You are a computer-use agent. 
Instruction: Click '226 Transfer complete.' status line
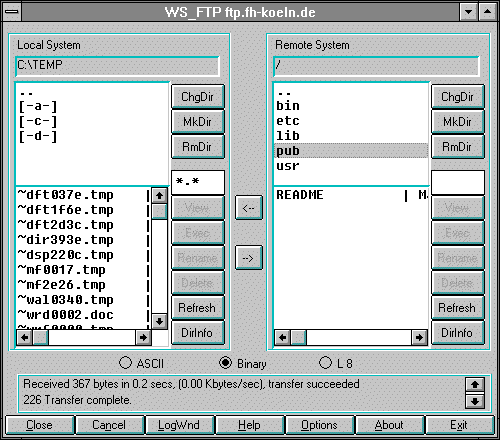77,400
